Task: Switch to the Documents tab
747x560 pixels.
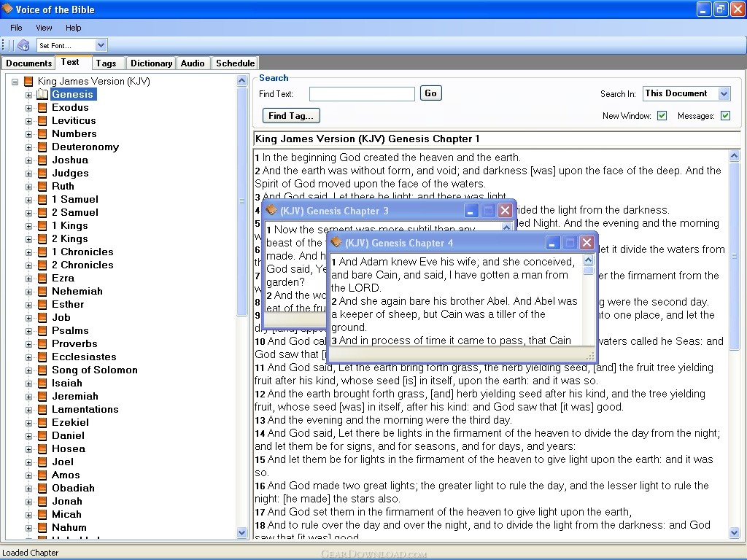Action: tap(28, 63)
